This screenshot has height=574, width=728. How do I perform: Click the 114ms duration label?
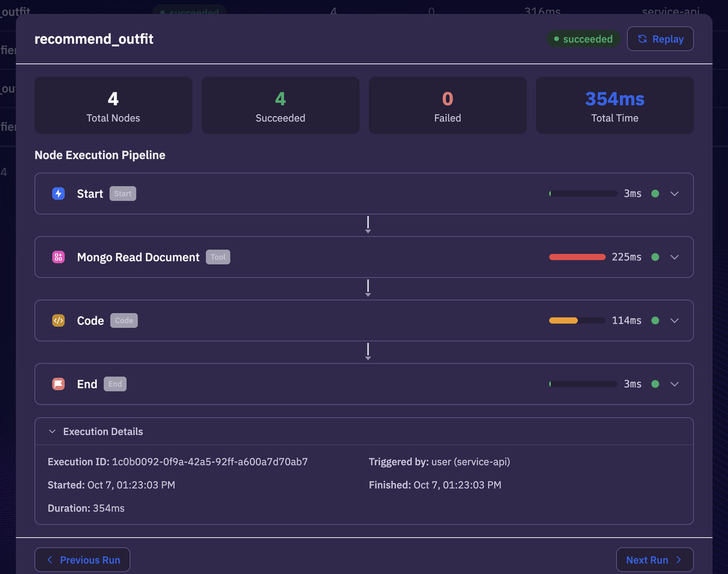[x=627, y=320]
